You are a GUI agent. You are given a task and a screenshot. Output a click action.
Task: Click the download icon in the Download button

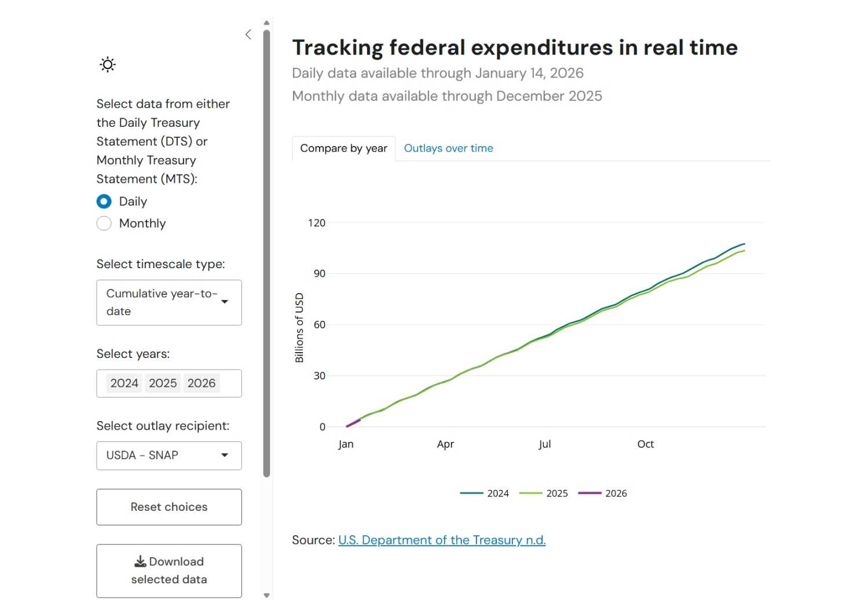(140, 561)
